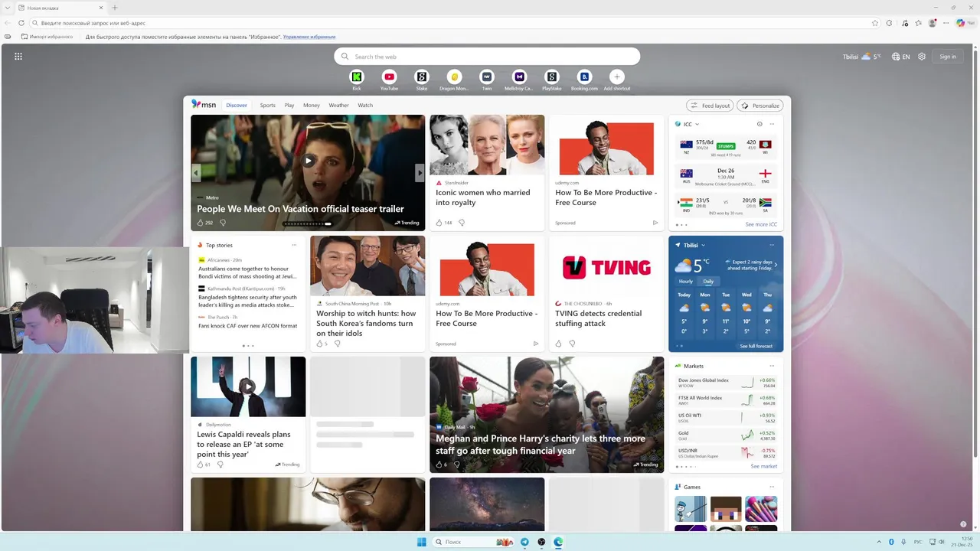The height and width of the screenshot is (551, 980).
Task: Select the Money tab
Action: click(x=311, y=106)
